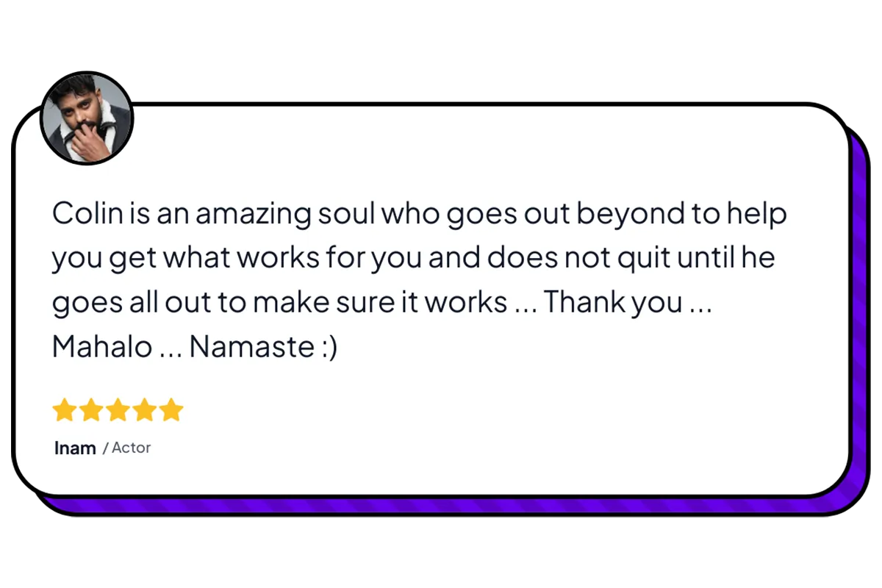882x588 pixels.
Task: Click the phrase Thank you in the review
Action: click(x=614, y=303)
